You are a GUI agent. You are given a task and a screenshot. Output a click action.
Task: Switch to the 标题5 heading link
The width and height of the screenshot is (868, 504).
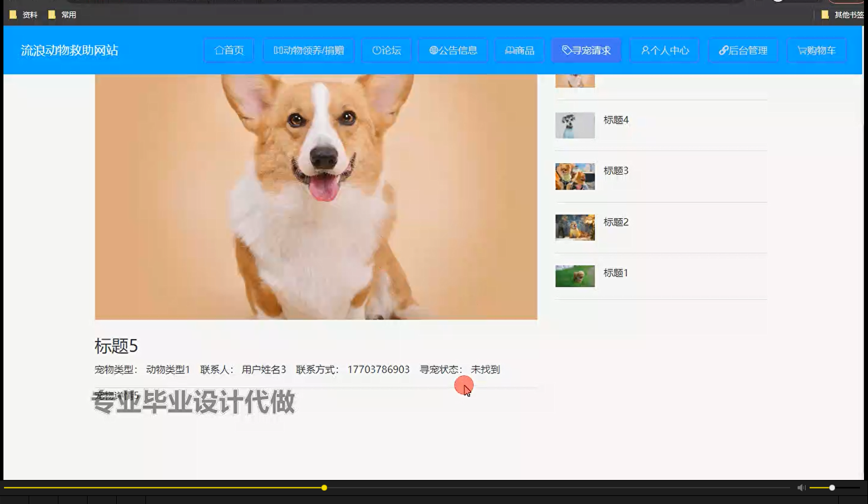(116, 346)
